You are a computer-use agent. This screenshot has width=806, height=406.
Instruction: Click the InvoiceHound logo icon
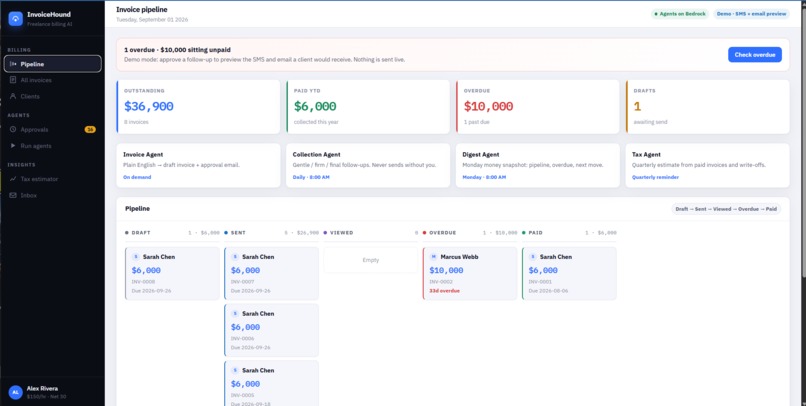[x=15, y=19]
